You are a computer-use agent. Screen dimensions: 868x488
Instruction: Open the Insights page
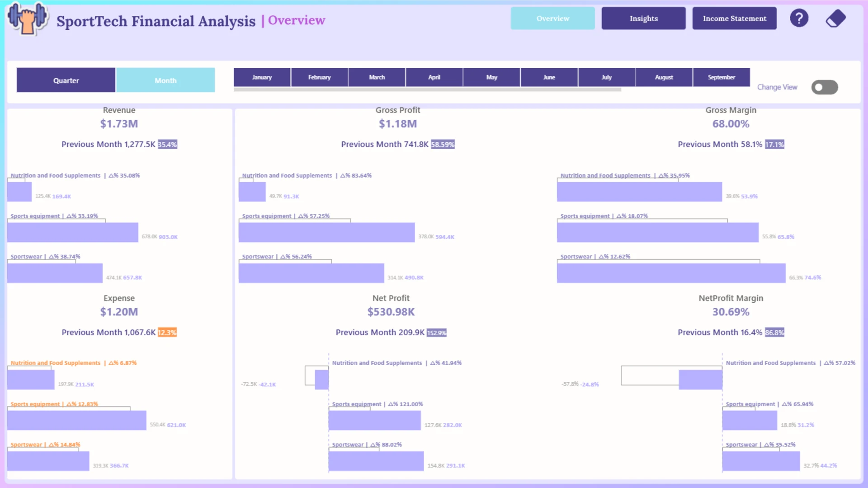click(643, 19)
